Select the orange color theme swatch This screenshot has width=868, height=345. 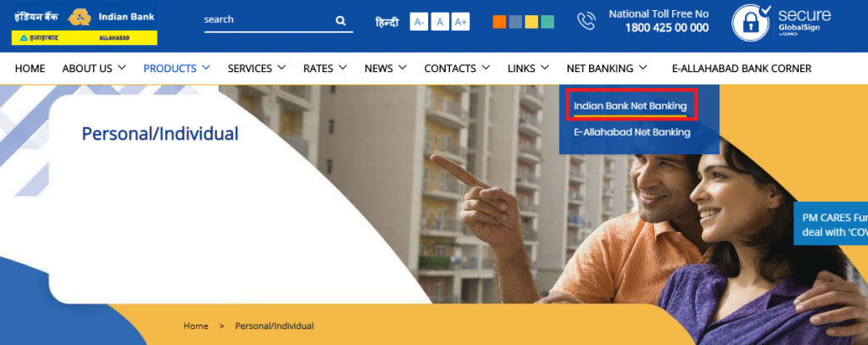pyautogui.click(x=499, y=21)
